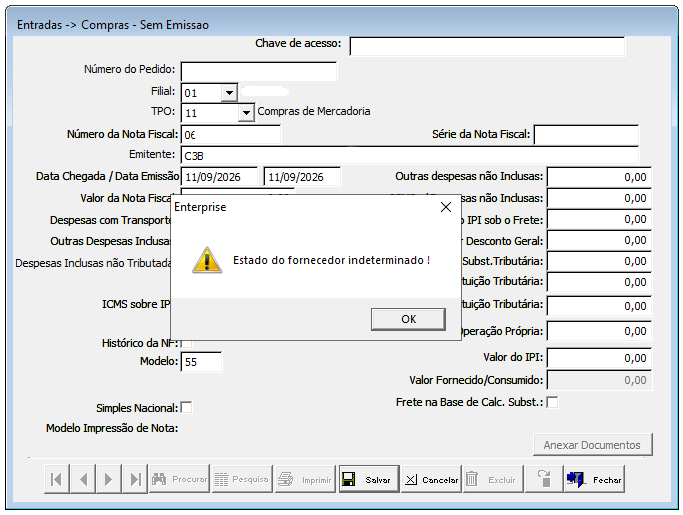Click the warning triangle icon
Viewport: 683px width, 515px height.
pos(207,261)
